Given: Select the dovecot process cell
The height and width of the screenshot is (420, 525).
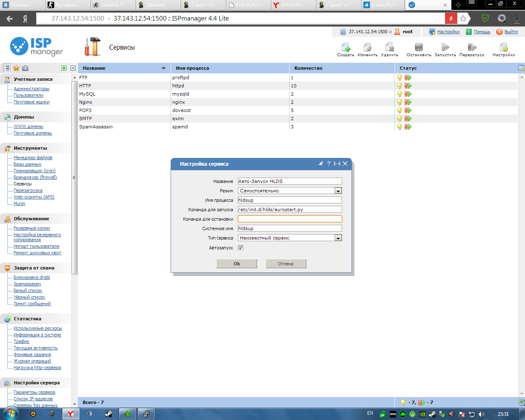Looking at the screenshot, I should tap(181, 110).
